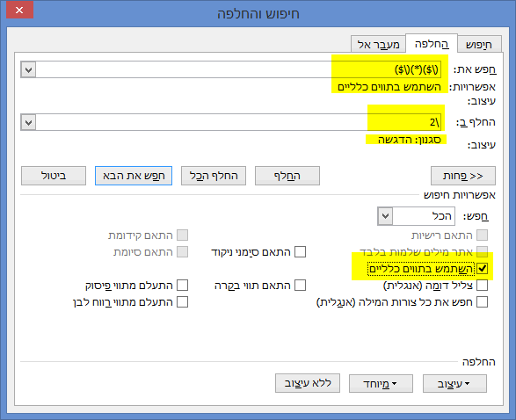Close the חיפוש והחלפה dialog

click(x=19, y=10)
